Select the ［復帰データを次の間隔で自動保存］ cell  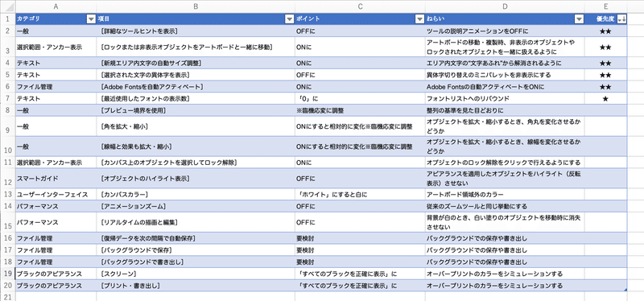point(196,238)
